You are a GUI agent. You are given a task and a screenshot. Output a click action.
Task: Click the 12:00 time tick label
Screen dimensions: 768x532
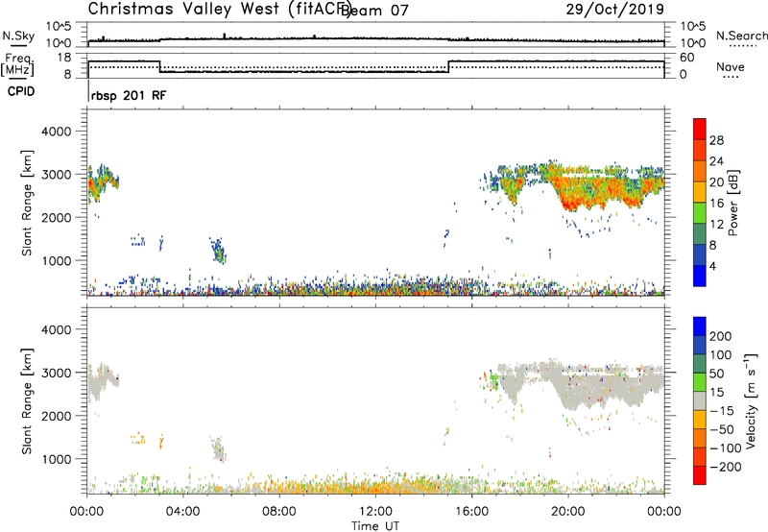tap(375, 512)
